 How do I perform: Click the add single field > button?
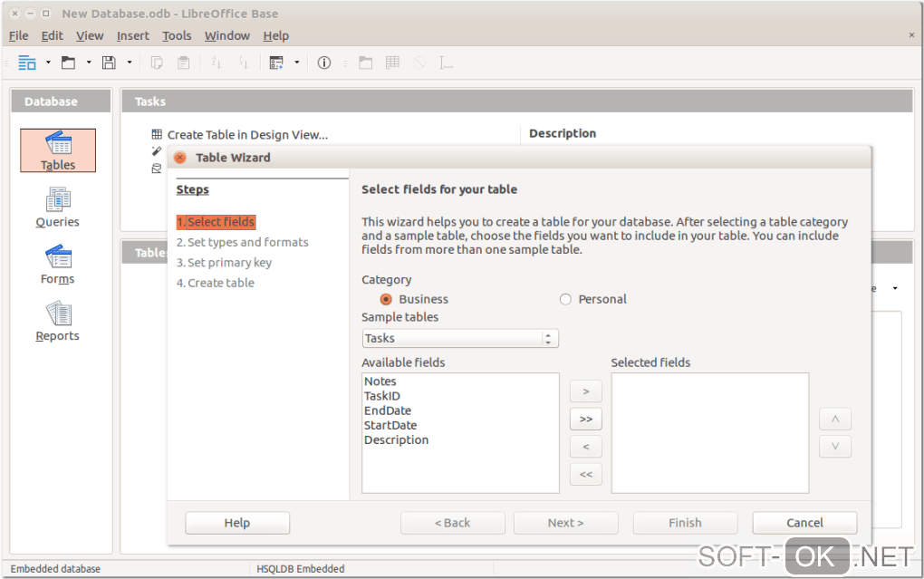tap(586, 391)
